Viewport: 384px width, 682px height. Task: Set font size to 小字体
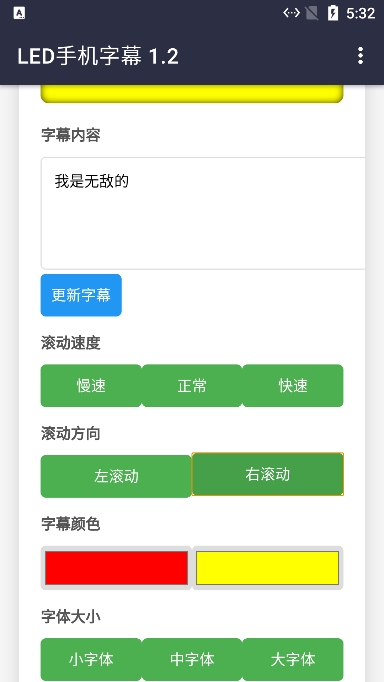point(91,659)
